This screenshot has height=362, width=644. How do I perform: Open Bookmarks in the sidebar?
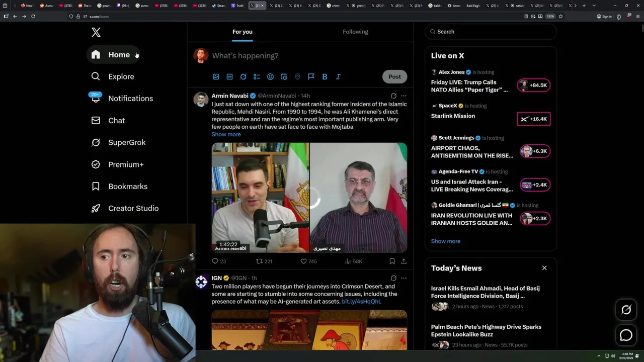(x=119, y=187)
